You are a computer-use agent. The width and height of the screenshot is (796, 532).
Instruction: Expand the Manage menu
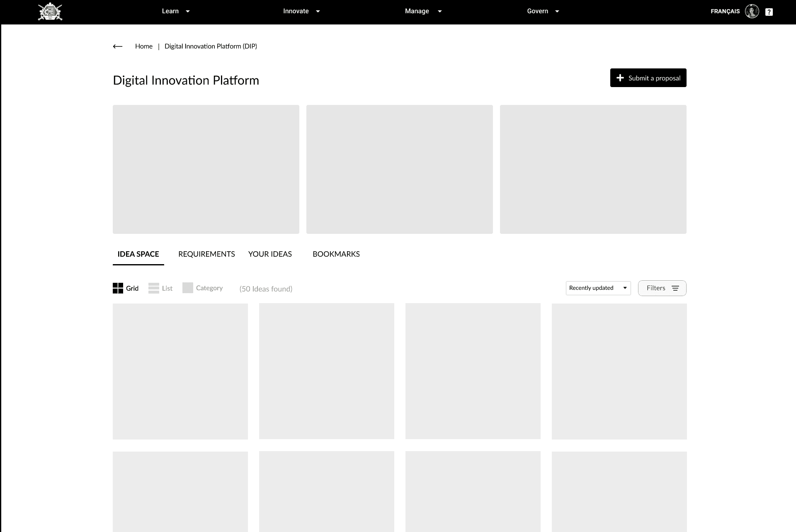[x=423, y=11]
